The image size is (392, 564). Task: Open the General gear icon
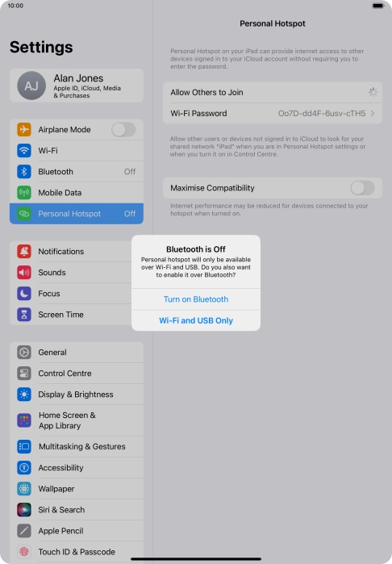point(24,352)
